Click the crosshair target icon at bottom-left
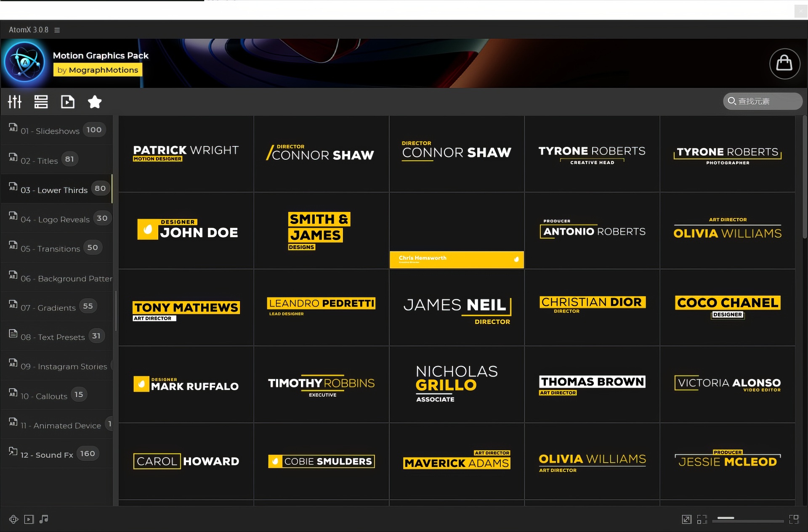Screen dimensions: 808x532 tap(14, 519)
